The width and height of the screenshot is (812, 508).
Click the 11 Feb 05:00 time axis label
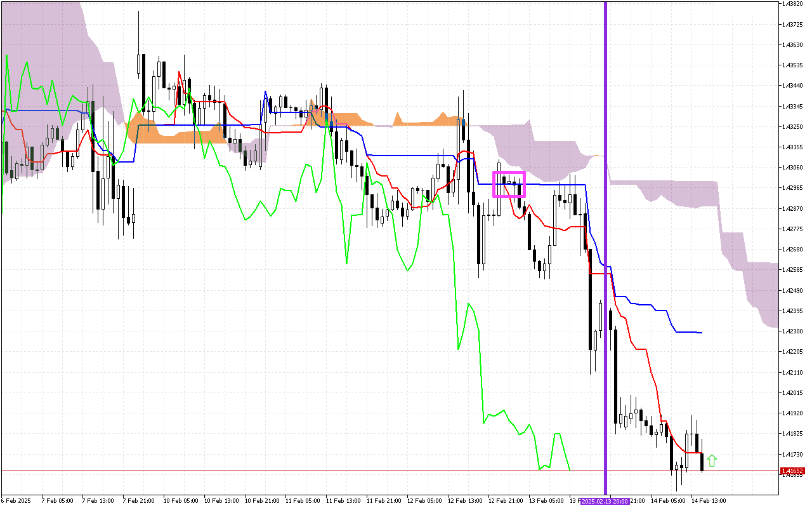(x=302, y=500)
